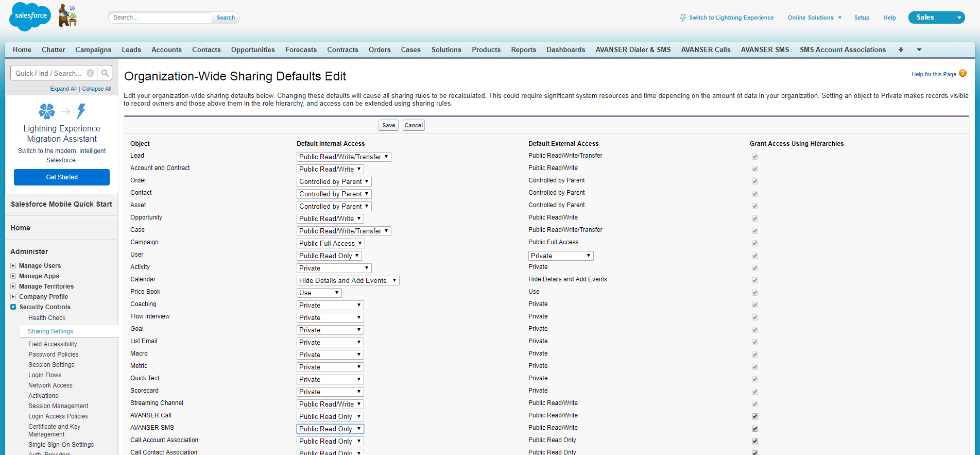Open the Calendar internal access dropdown
Image resolution: width=980 pixels, height=455 pixels.
click(x=348, y=280)
